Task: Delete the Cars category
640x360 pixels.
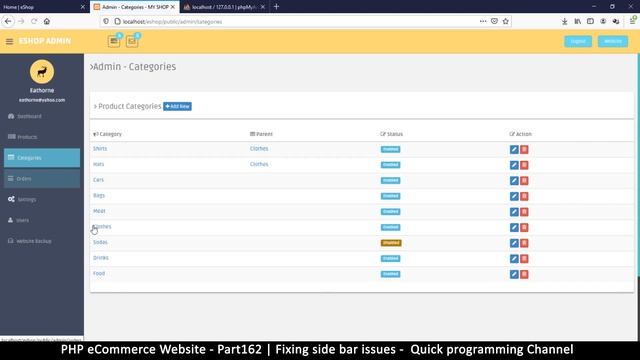Action: (524, 180)
